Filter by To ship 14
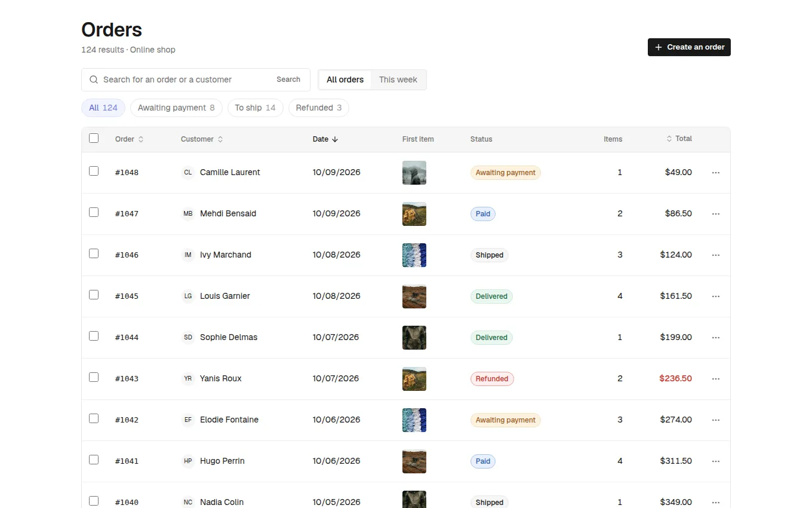 pyautogui.click(x=255, y=108)
